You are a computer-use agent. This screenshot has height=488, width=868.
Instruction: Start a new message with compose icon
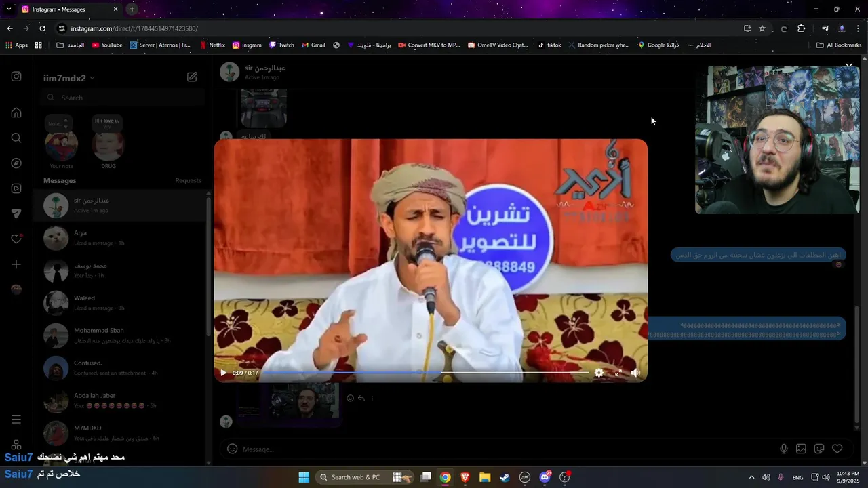192,77
